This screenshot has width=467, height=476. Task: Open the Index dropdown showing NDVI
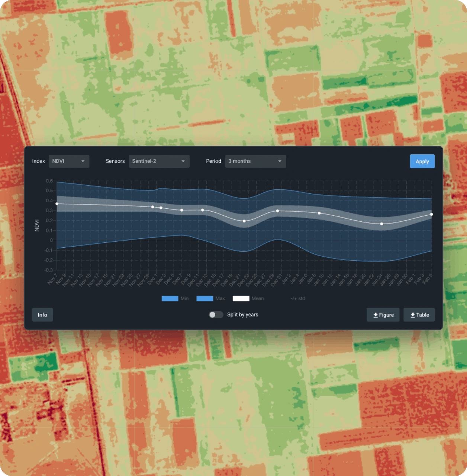(x=69, y=161)
